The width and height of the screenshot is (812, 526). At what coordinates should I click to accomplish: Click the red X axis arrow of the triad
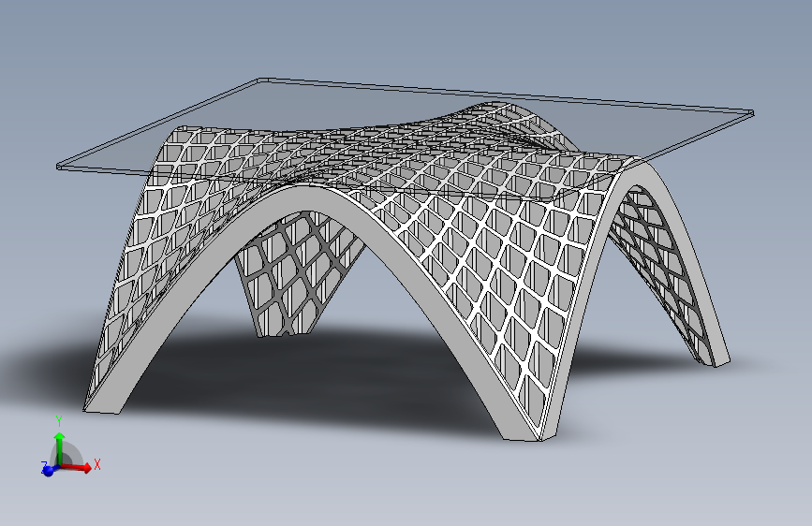(x=78, y=467)
